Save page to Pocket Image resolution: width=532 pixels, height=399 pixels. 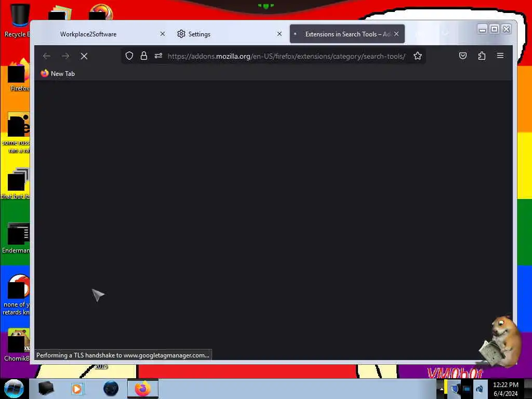click(x=463, y=56)
